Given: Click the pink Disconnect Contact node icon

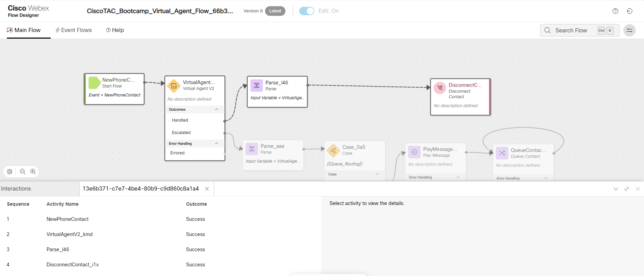Looking at the screenshot, I should 440,88.
